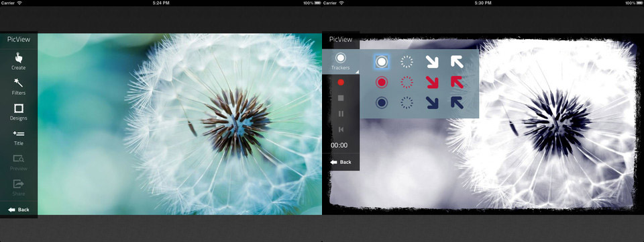Tap the Create hand icon
644x242 pixels.
tap(19, 58)
